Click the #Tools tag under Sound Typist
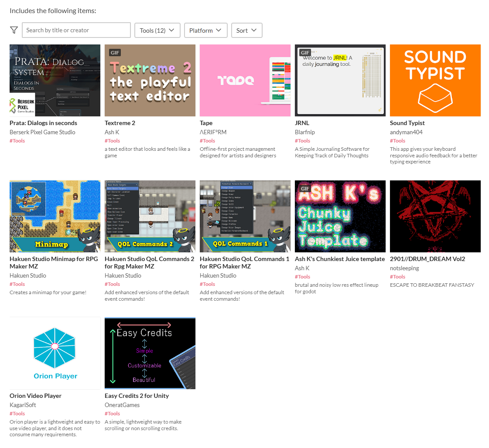The image size is (489, 448). [x=397, y=141]
